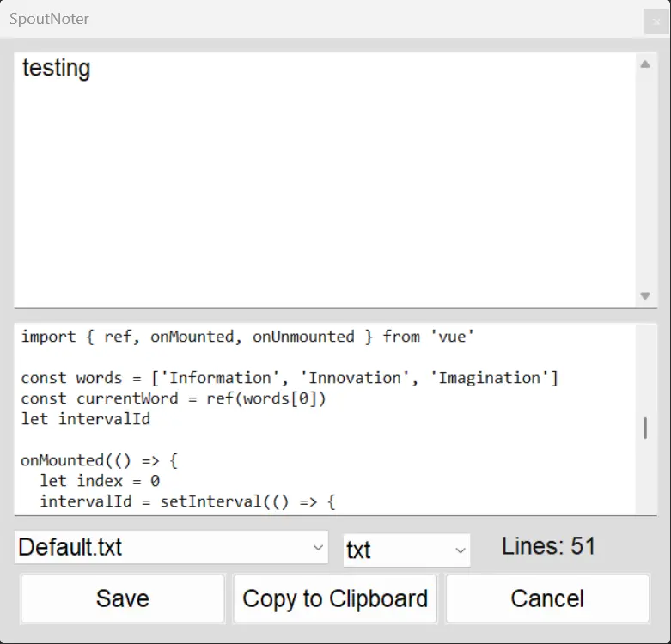Click the Cancel button
The width and height of the screenshot is (671, 644).
547,598
